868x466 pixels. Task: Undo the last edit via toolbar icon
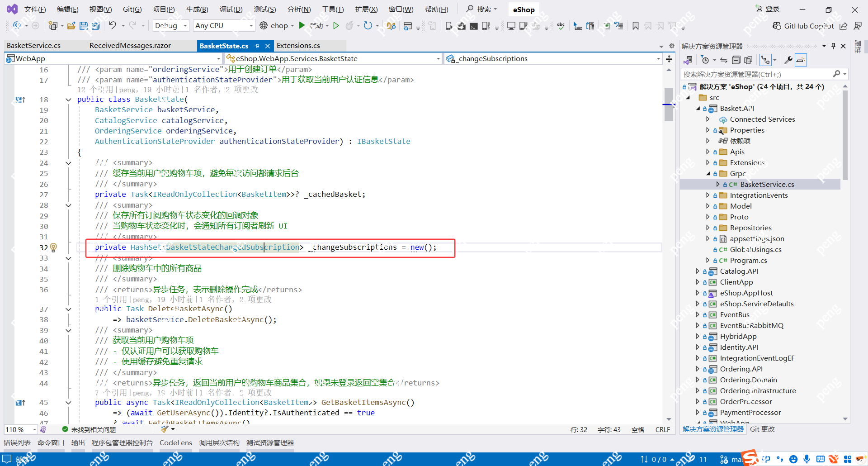(113, 26)
